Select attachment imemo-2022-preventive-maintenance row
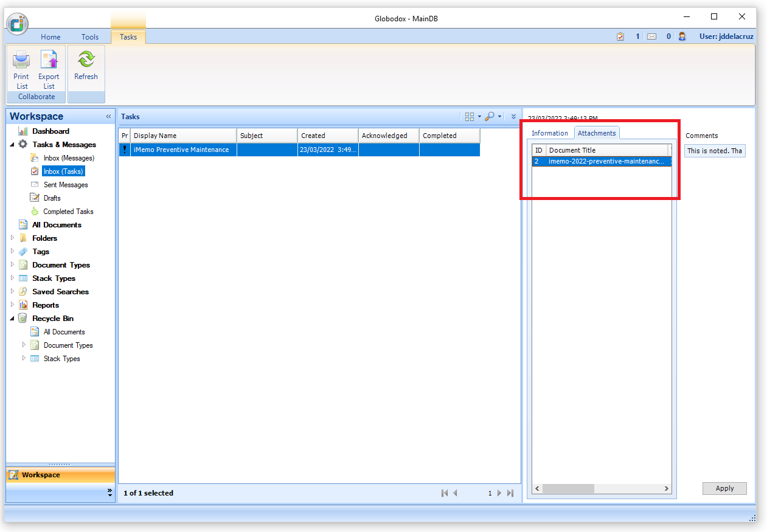 [x=602, y=161]
